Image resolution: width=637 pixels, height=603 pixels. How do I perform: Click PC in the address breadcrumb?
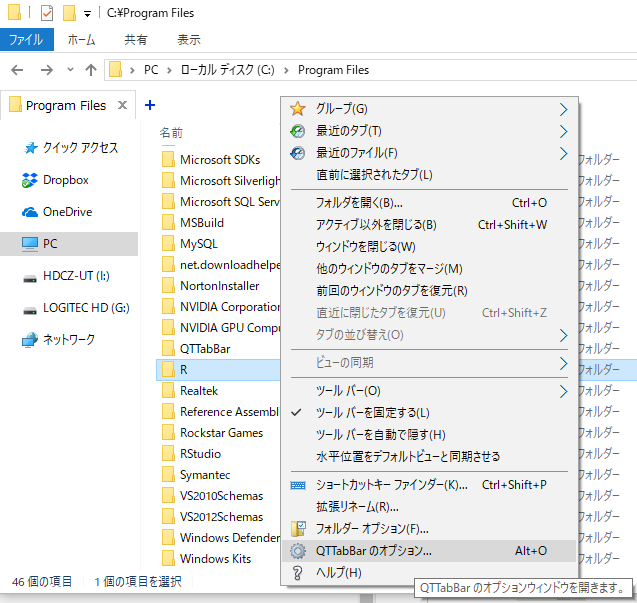pyautogui.click(x=151, y=70)
